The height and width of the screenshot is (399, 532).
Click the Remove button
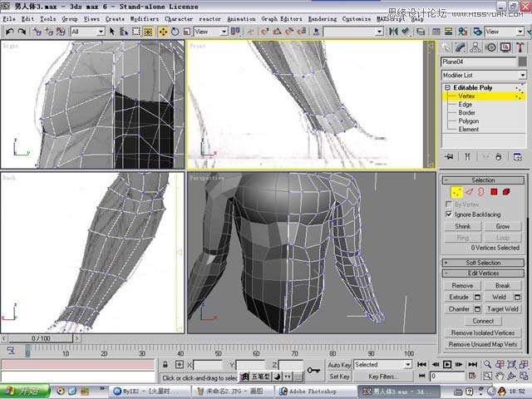tap(462, 286)
